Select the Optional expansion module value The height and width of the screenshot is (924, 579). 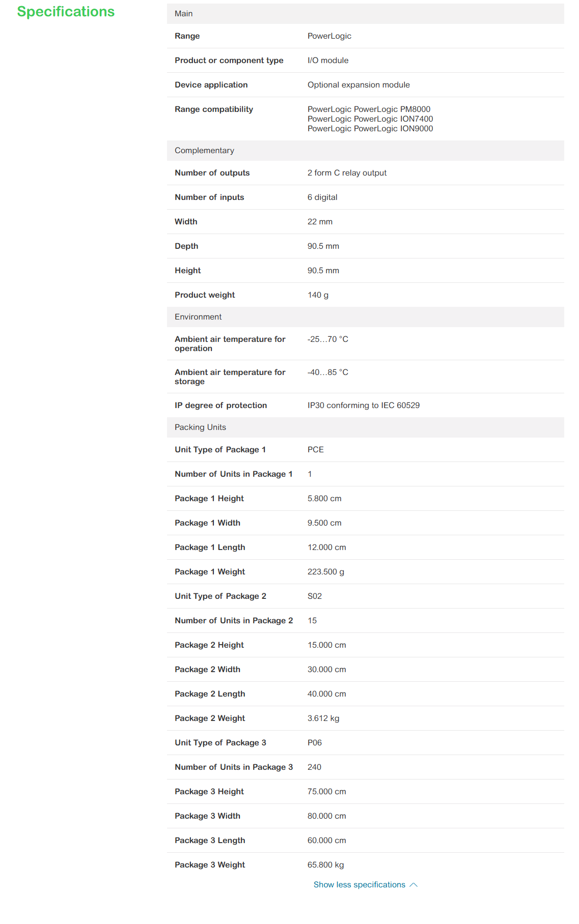coord(359,85)
